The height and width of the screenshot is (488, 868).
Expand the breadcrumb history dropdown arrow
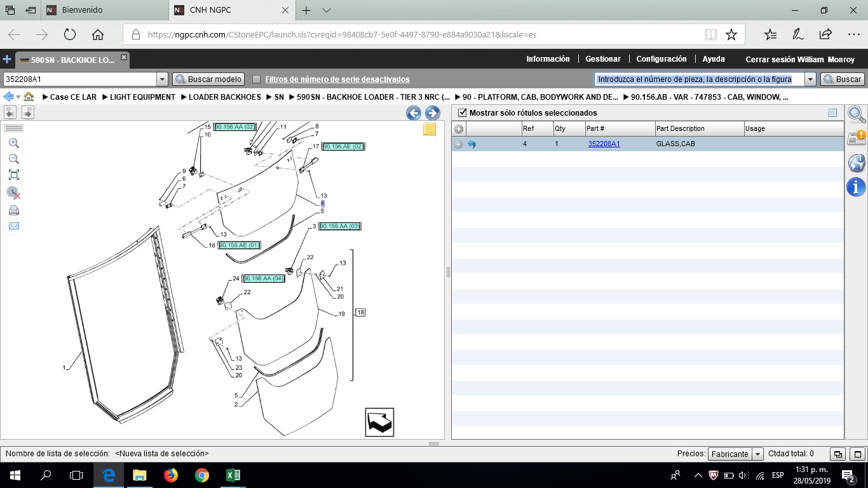pos(18,97)
